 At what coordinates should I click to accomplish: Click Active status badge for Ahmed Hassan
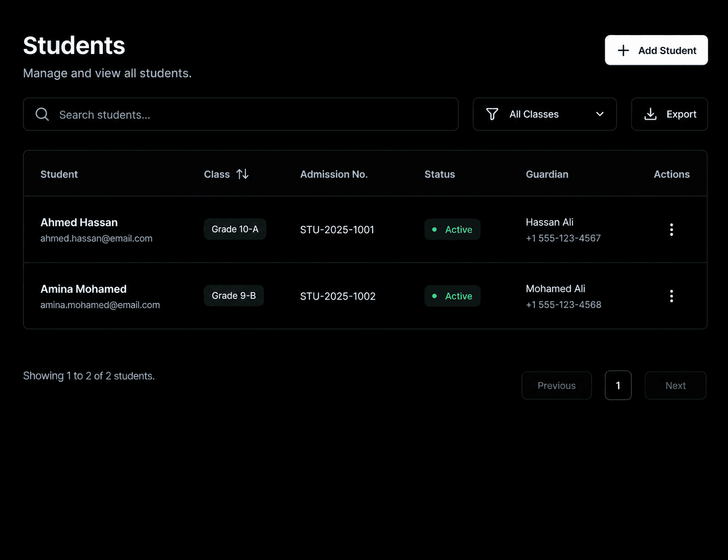click(x=453, y=230)
